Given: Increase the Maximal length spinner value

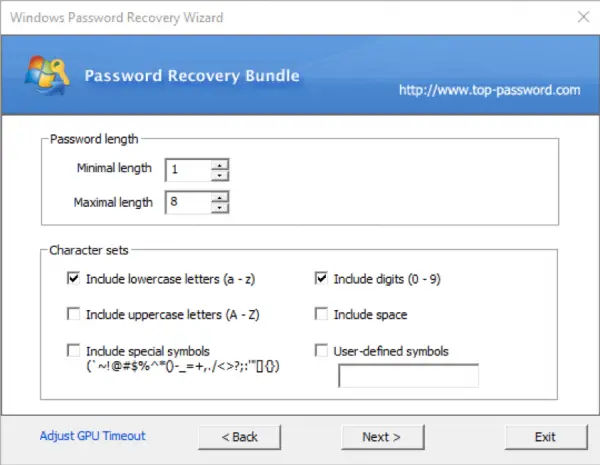Looking at the screenshot, I should point(220,197).
